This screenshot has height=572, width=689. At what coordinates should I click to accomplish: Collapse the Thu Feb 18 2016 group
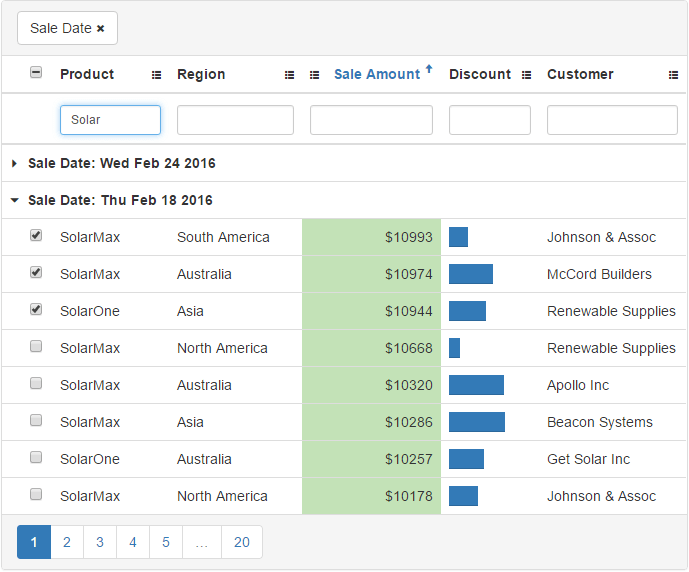[15, 200]
